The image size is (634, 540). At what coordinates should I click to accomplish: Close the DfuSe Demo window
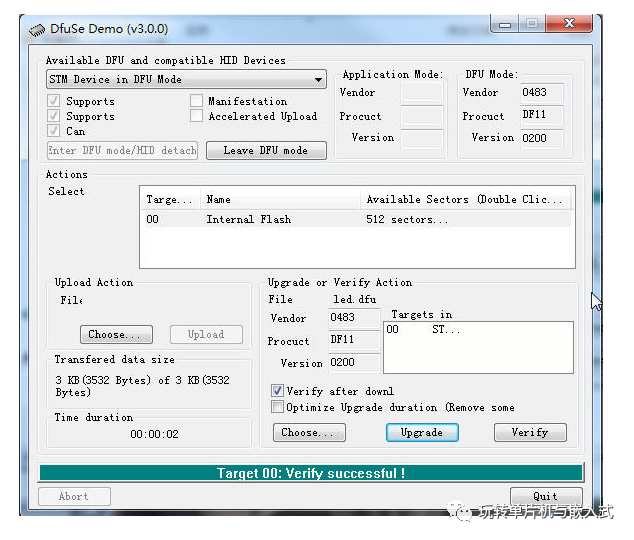[569, 23]
